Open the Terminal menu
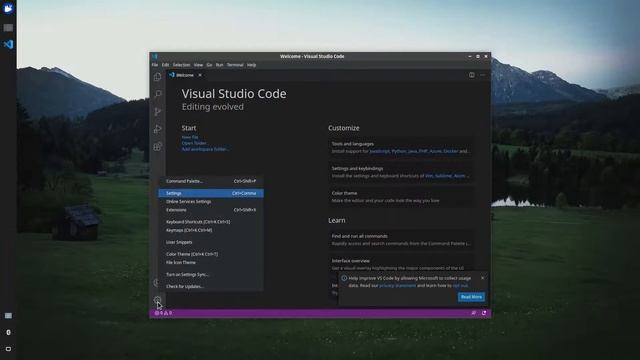Screen dimensions: 640x360 pyautogui.click(x=235, y=65)
